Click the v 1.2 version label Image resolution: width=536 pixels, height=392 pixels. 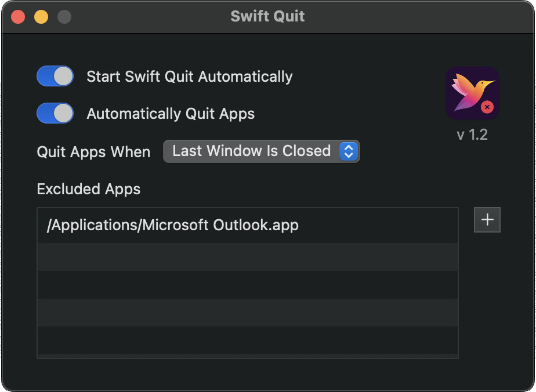(472, 135)
